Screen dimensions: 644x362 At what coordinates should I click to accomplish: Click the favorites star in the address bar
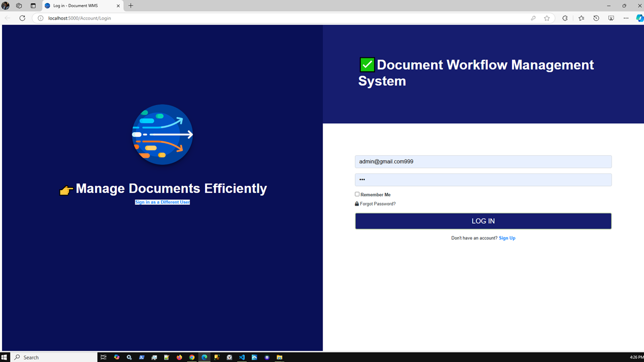coord(547,18)
